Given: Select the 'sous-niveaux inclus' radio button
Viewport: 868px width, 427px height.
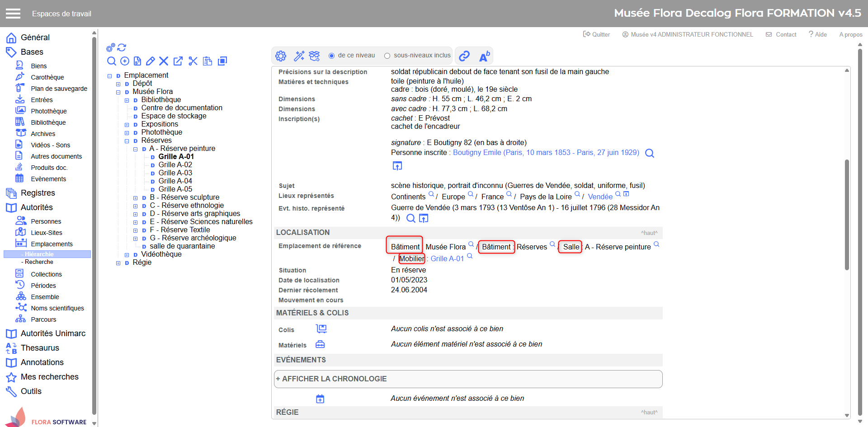Looking at the screenshot, I should 387,56.
